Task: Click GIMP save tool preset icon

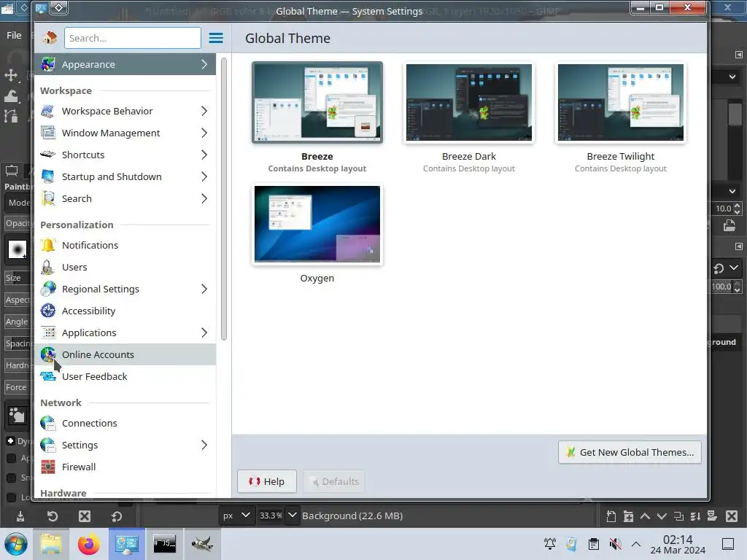Action: pos(20,516)
